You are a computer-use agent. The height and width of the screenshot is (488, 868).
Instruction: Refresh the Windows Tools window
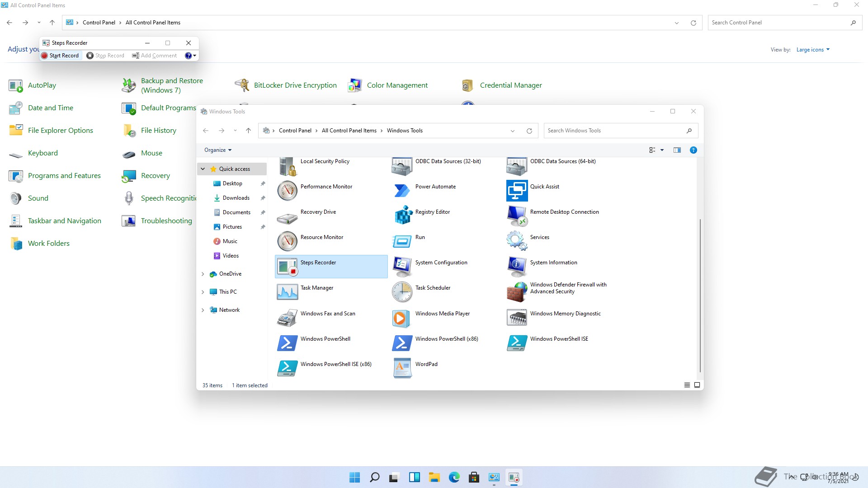tap(529, 131)
